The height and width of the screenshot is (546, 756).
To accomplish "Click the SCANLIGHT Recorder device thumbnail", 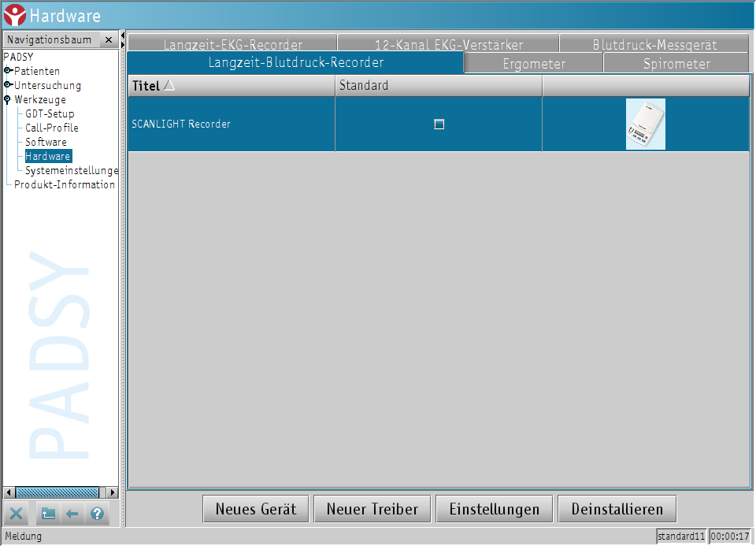I will tap(645, 124).
